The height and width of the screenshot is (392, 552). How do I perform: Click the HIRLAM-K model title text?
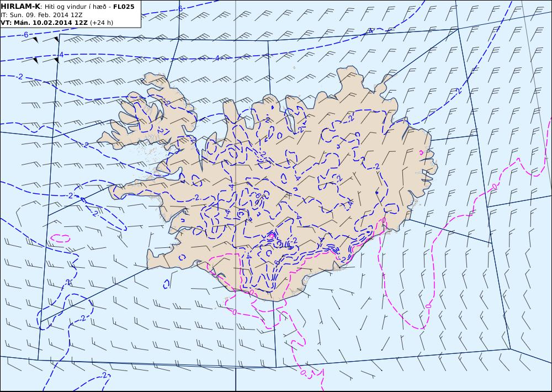click(21, 7)
